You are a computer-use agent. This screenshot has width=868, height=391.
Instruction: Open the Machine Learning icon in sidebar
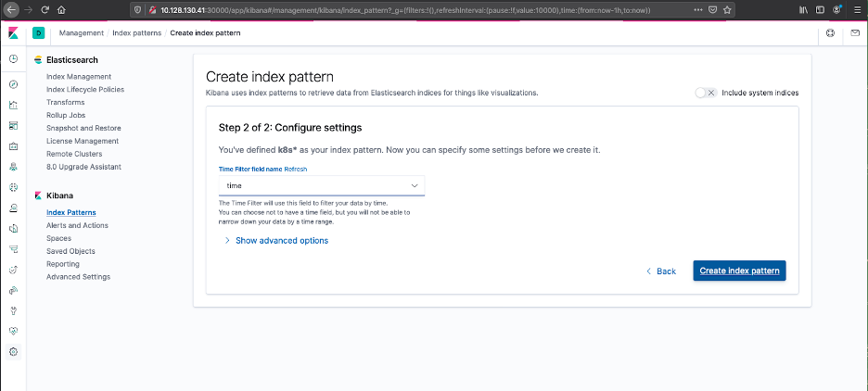click(x=14, y=187)
